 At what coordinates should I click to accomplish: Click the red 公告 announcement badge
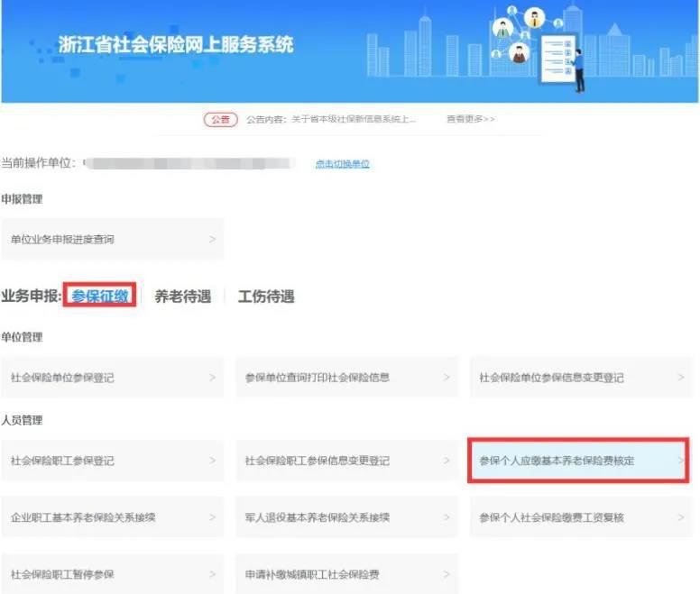(x=220, y=120)
